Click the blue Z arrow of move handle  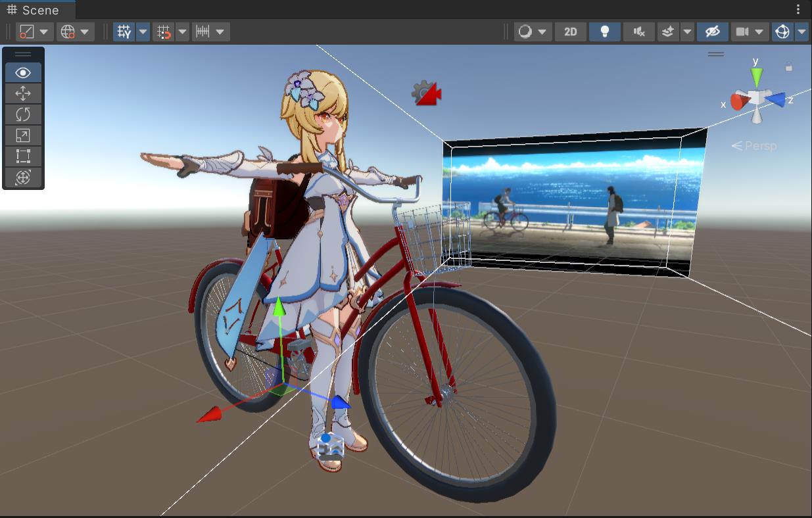339,402
